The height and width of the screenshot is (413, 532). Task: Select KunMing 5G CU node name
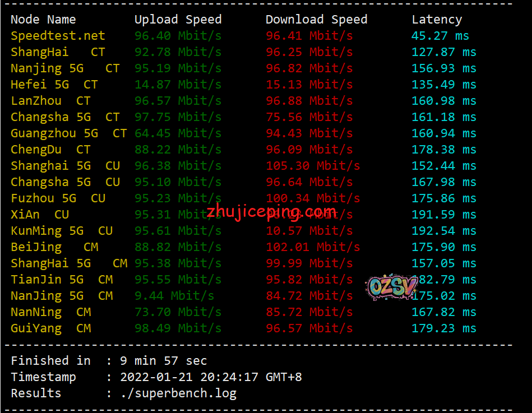point(62,231)
